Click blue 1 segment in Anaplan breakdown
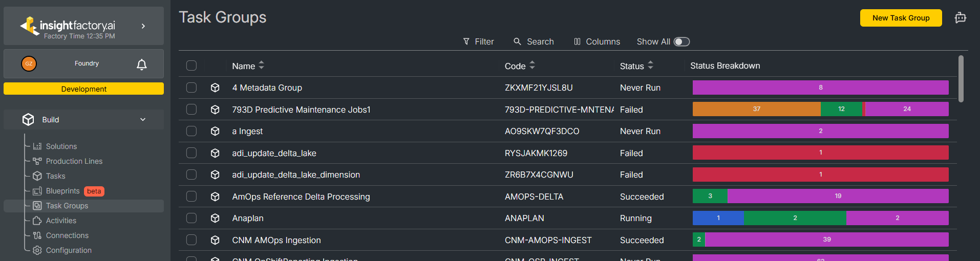Image resolution: width=980 pixels, height=261 pixels. point(718,218)
